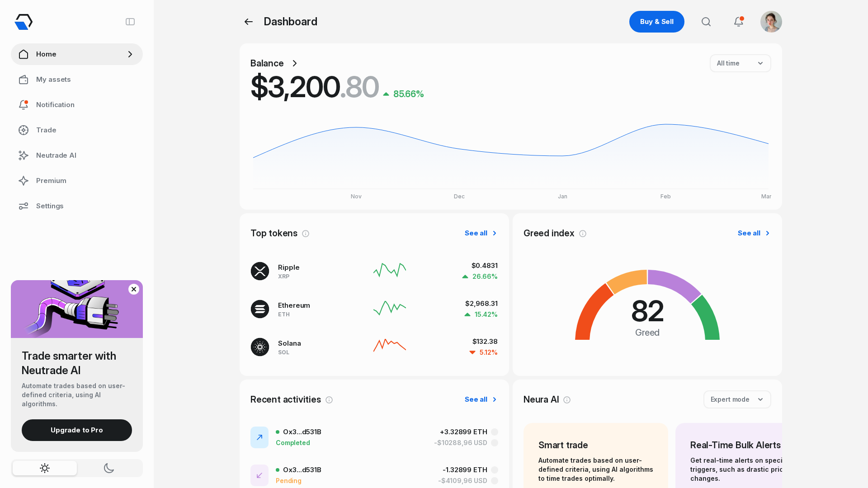The image size is (868, 488).
Task: Open Trade from the sidebar icon
Action: point(23,130)
